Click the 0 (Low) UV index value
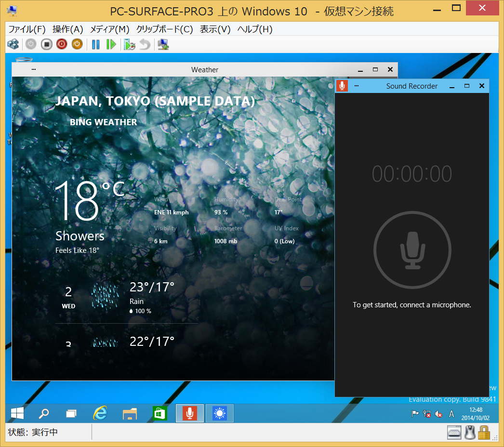Image resolution: width=504 pixels, height=447 pixels. [x=284, y=241]
